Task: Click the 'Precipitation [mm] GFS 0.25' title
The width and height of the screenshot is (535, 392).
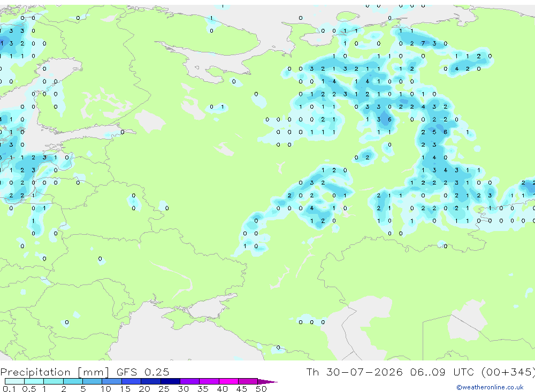Action: [x=85, y=372]
